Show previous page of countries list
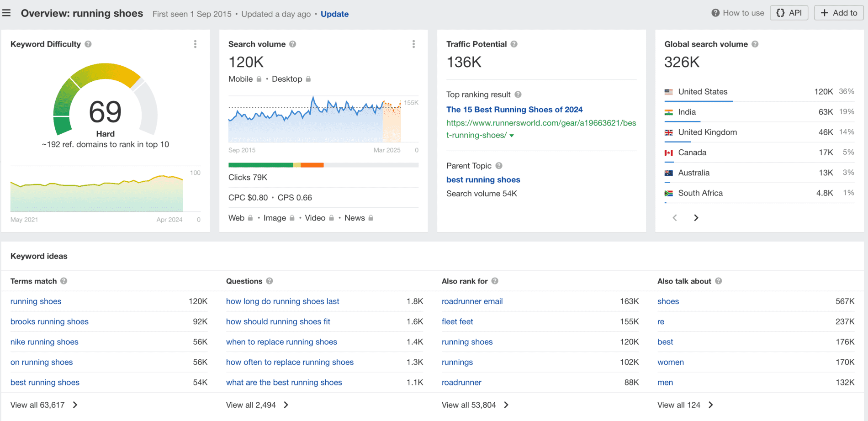The width and height of the screenshot is (868, 421). click(x=675, y=218)
